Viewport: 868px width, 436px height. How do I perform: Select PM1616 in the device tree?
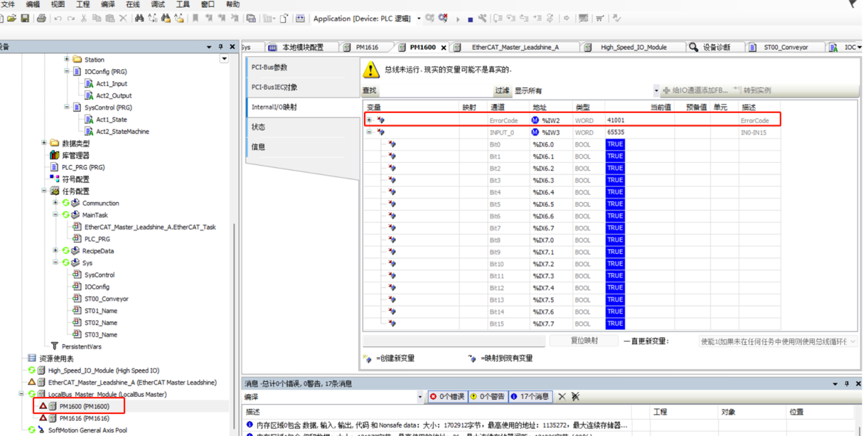coord(83,418)
